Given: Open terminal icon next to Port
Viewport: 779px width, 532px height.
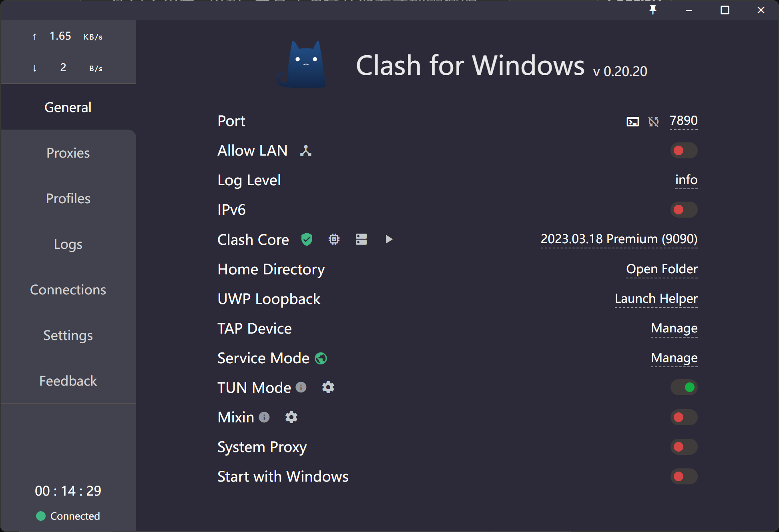Looking at the screenshot, I should tap(632, 122).
